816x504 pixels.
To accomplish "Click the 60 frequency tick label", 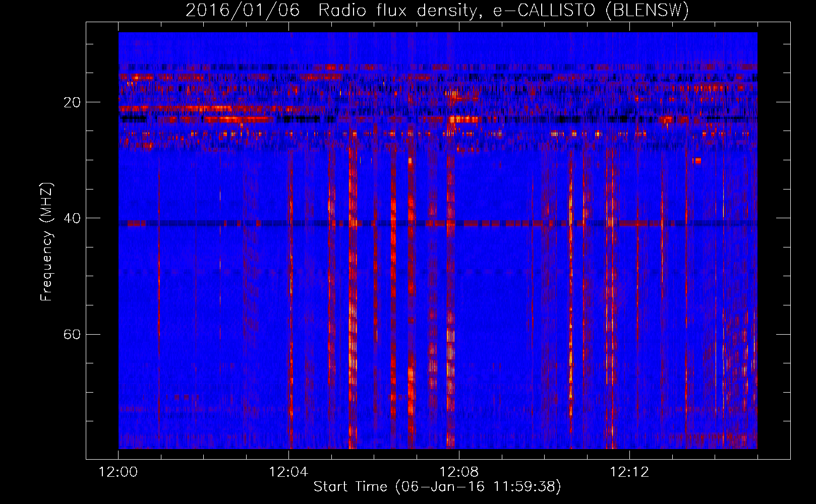I will coord(71,334).
